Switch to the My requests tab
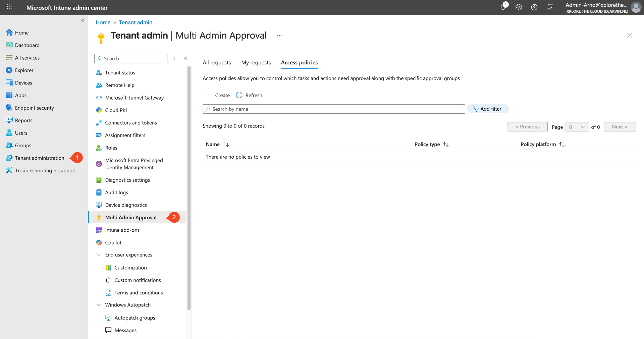 pyautogui.click(x=256, y=63)
